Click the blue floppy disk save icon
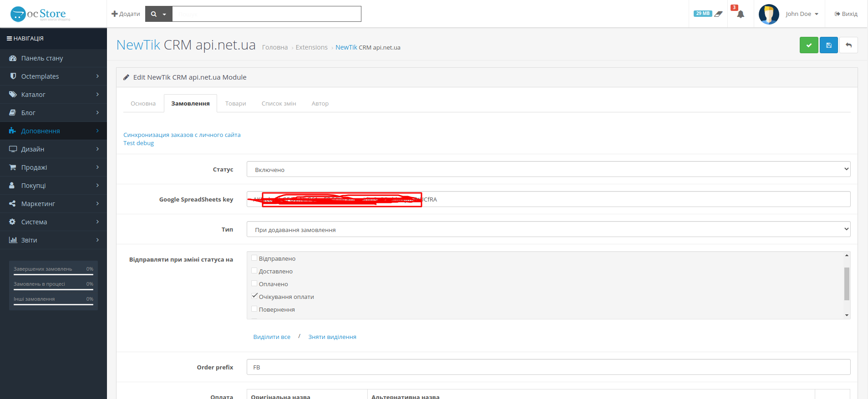This screenshot has width=868, height=399. [829, 45]
